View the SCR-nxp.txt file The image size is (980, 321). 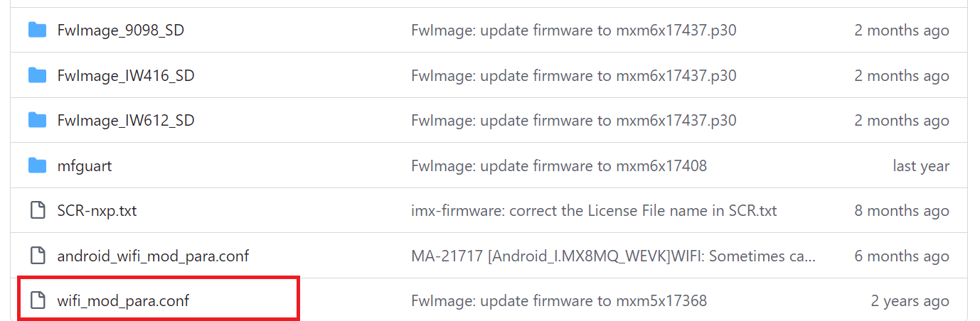(x=97, y=211)
